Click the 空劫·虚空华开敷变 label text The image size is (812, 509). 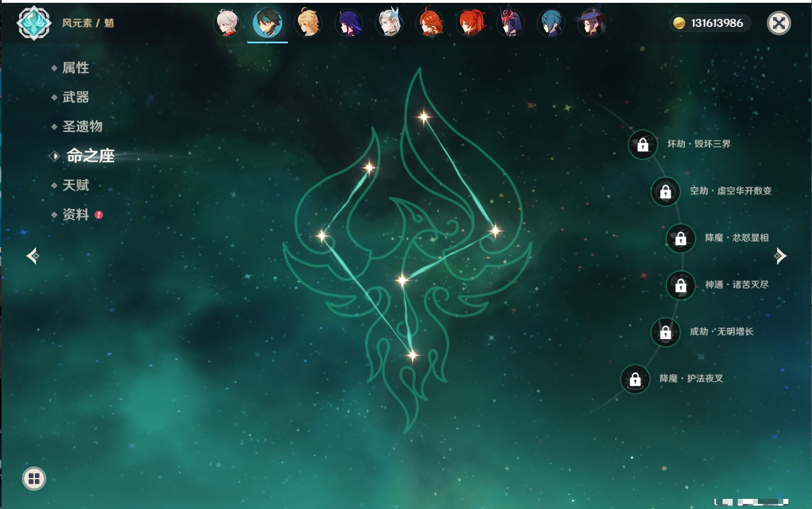731,191
